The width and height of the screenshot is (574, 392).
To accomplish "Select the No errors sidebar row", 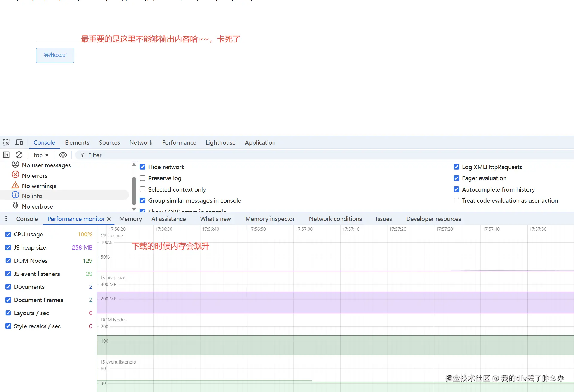I will (x=64, y=175).
